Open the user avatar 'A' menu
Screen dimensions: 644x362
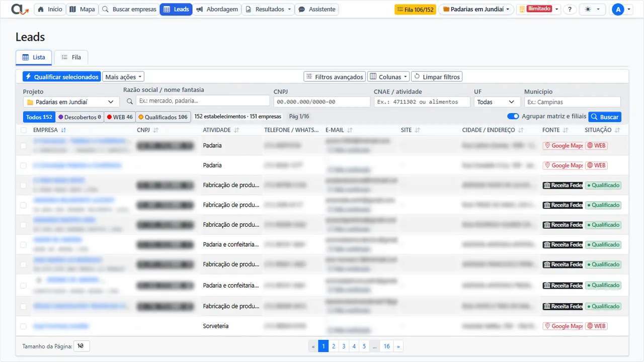tap(621, 9)
